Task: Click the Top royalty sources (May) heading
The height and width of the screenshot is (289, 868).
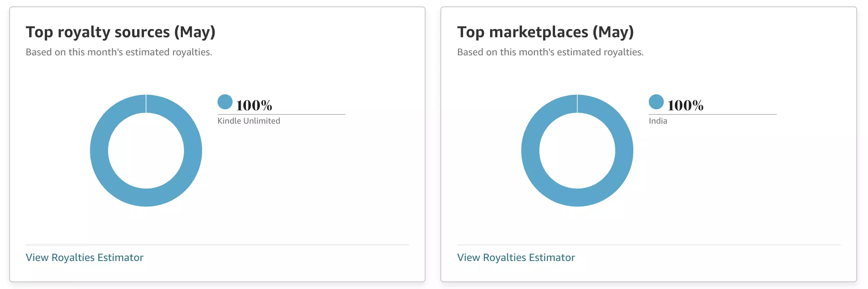Action: point(121,32)
